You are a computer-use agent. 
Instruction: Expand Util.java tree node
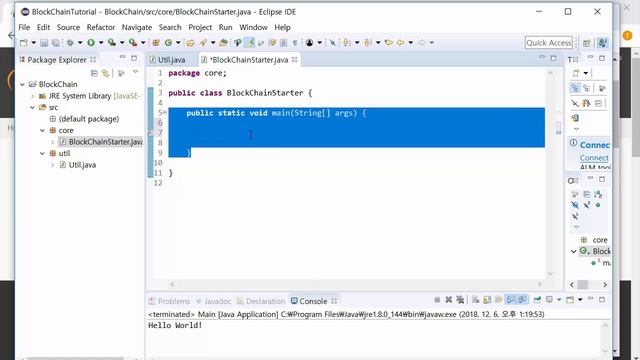pyautogui.click(x=53, y=165)
